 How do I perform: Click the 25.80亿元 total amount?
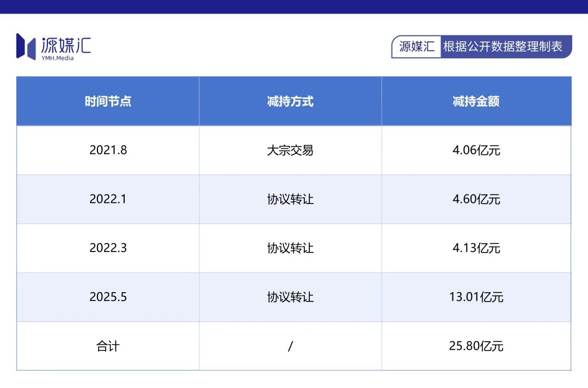click(x=476, y=346)
